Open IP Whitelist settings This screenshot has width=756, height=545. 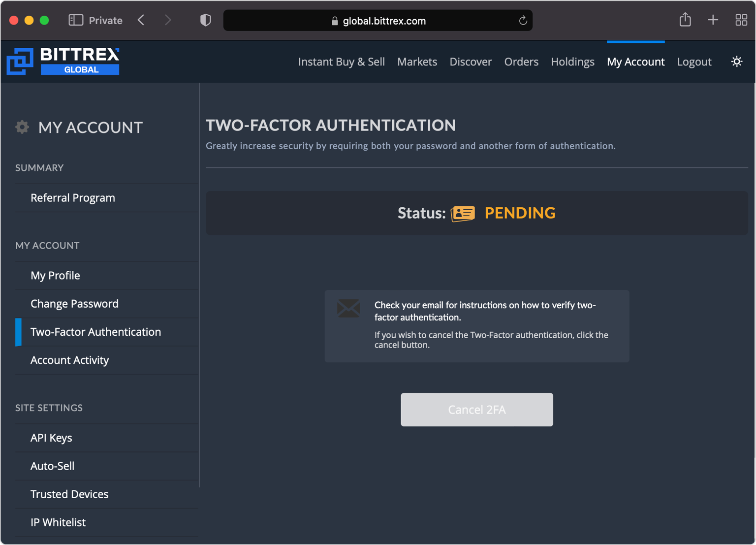107,522
